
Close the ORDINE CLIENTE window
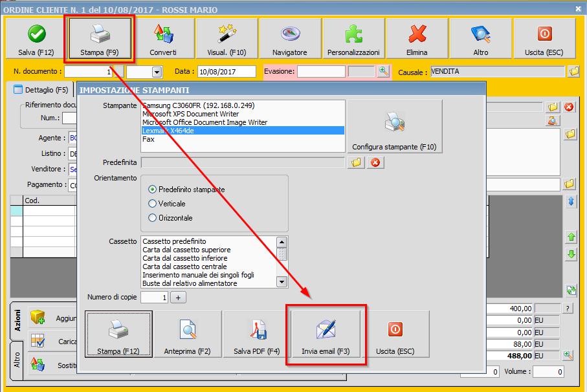tap(579, 8)
